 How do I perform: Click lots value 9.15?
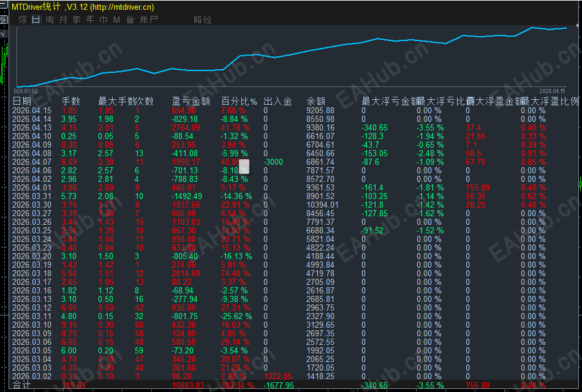click(69, 325)
